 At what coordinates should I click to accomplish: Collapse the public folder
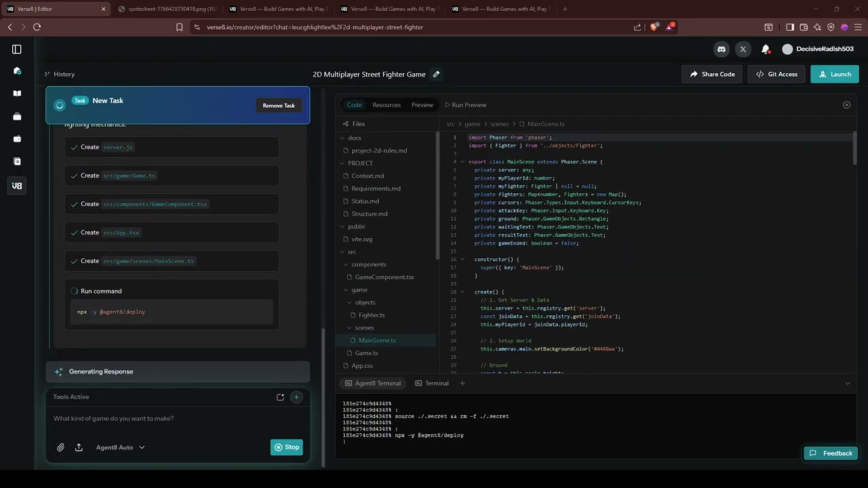[342, 226]
